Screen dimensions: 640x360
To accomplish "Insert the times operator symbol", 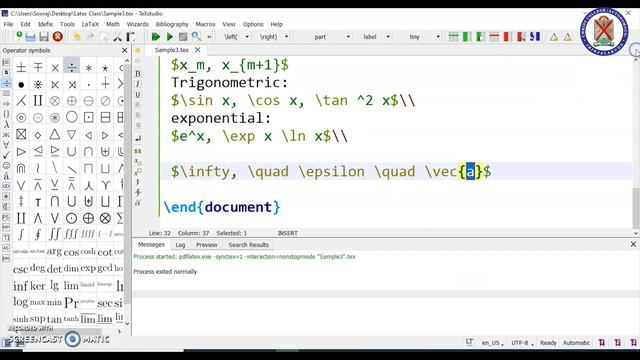I will click(x=55, y=67).
